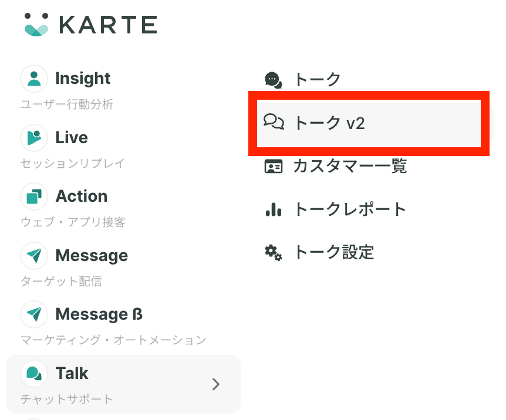Screen dimensions: 506x420
Task: Select the Talk chat bubble icon
Action: [x=34, y=374]
